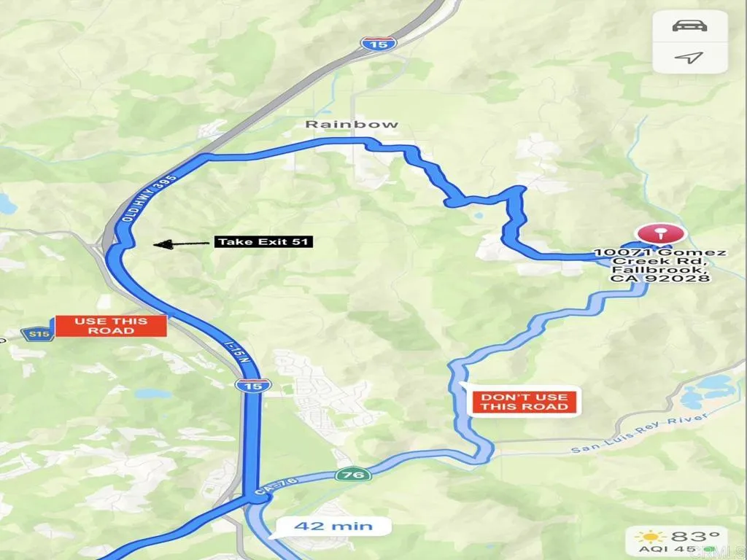Image resolution: width=747 pixels, height=560 pixels.
Task: Click the Take Exit 51 label
Action: pos(263,242)
